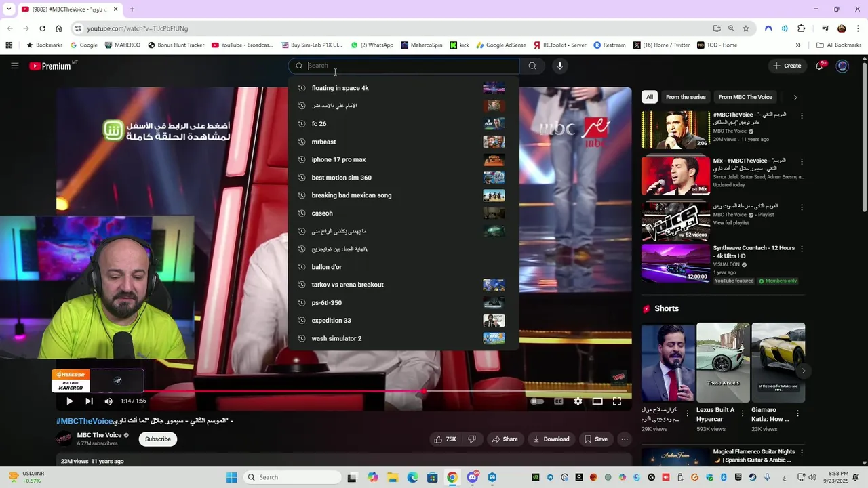Open a new browser tab
The image size is (868, 488).
132,9
